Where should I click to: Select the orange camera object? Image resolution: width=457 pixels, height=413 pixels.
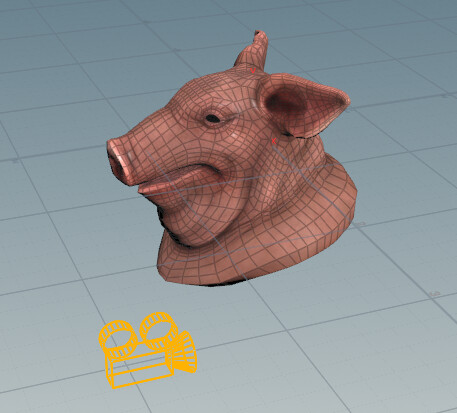148,350
